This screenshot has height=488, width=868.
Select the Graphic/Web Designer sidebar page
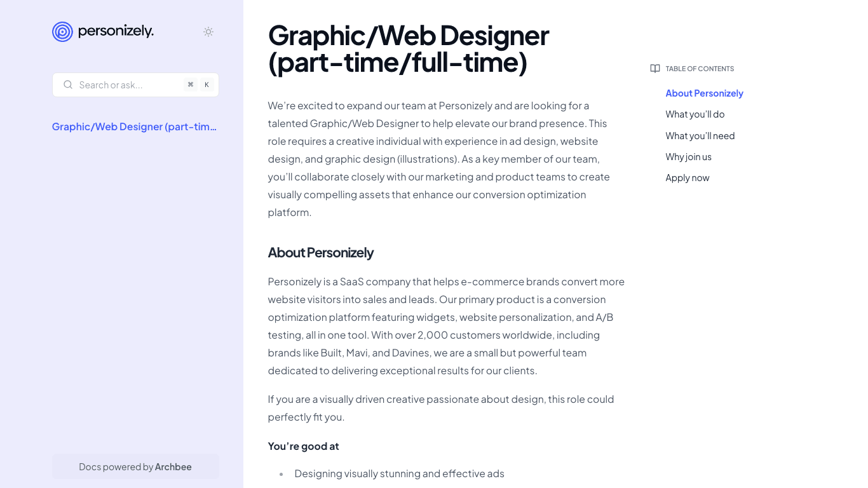click(134, 126)
